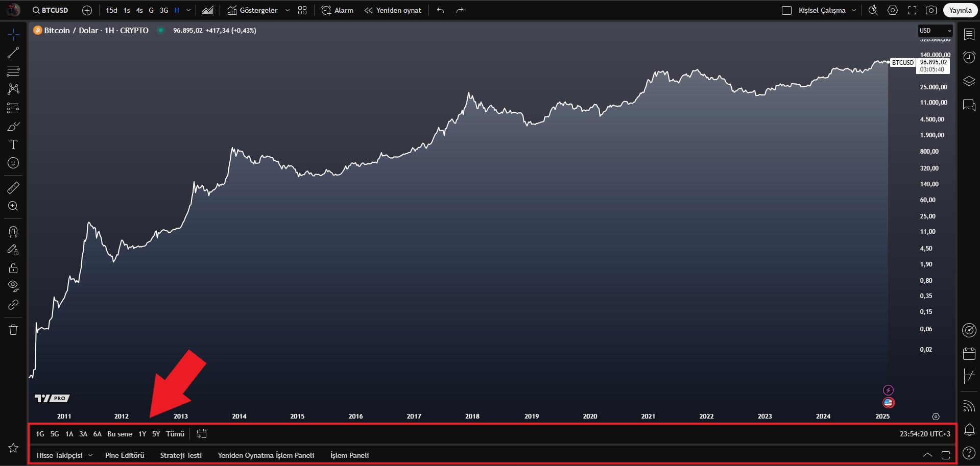Select the Tümü time range
Viewport: 980px width, 466px height.
tap(175, 434)
